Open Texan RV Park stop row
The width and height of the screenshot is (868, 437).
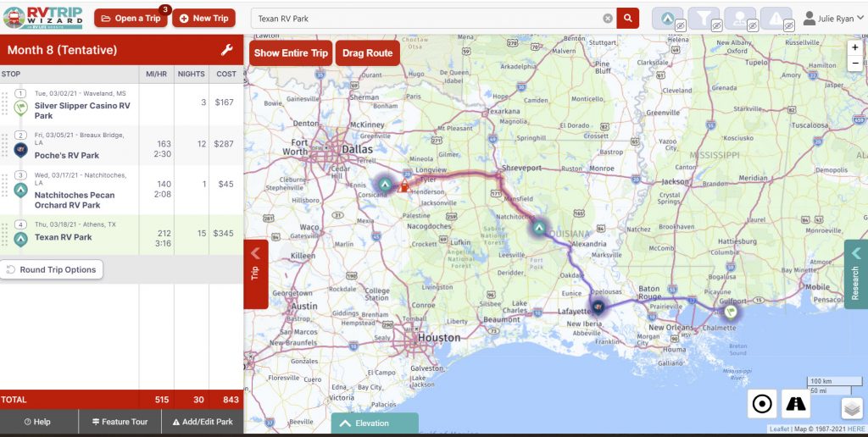pos(121,235)
